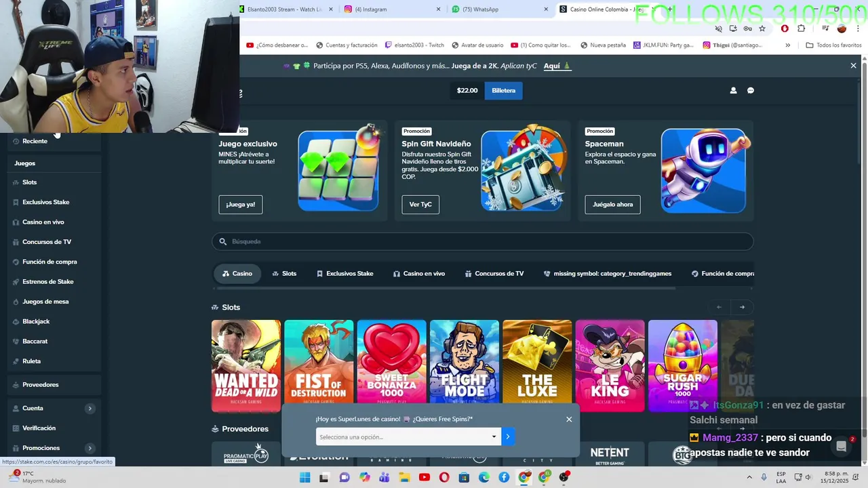Viewport: 868px width, 488px height.
Task: Click the previous arrow of Slots carousel
Action: click(719, 307)
